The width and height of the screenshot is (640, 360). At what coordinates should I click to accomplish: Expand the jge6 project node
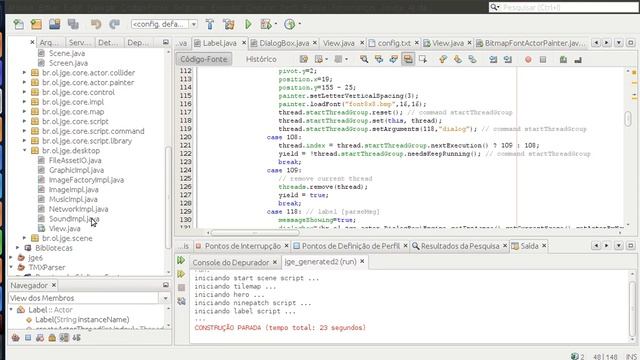click(x=11, y=258)
